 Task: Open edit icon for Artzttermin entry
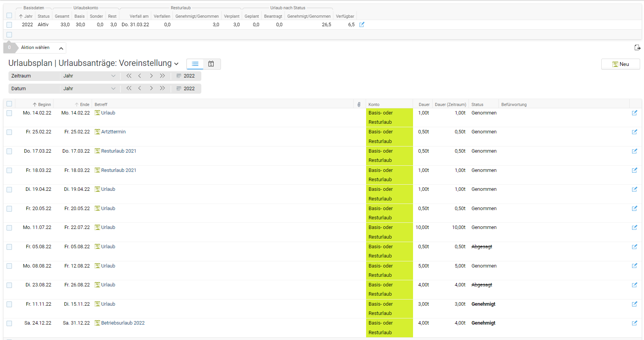tap(634, 132)
